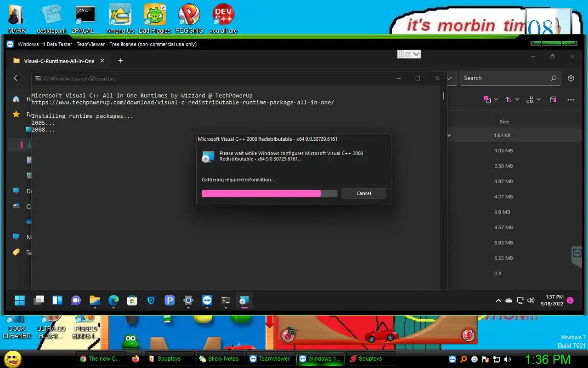The width and height of the screenshot is (588, 368).
Task: Open volume control in Windows 11 tray
Action: tap(531, 300)
